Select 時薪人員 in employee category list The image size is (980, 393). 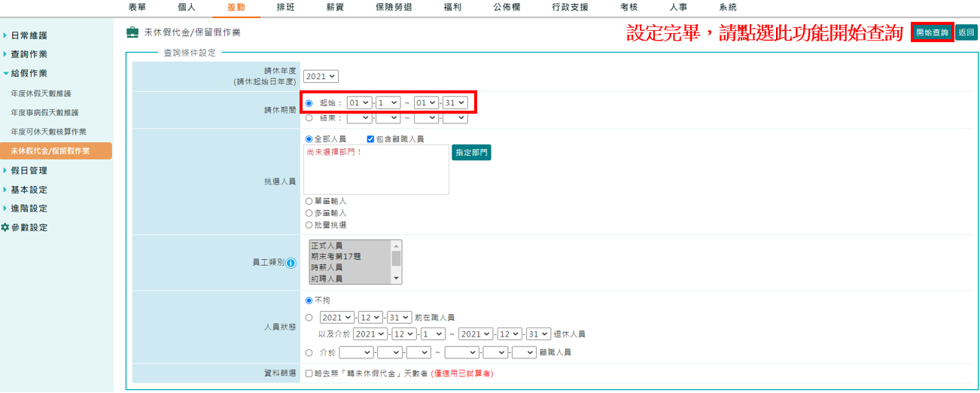(x=350, y=267)
